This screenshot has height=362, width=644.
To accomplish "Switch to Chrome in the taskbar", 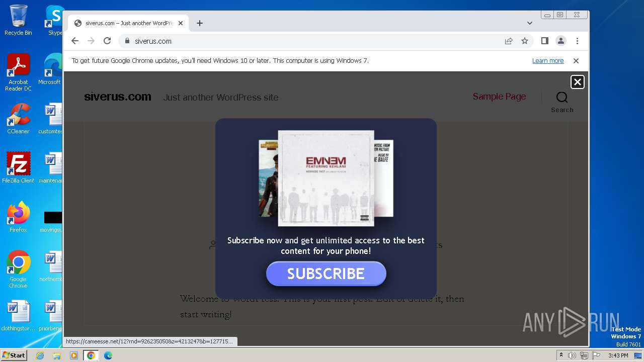I will tap(91, 355).
